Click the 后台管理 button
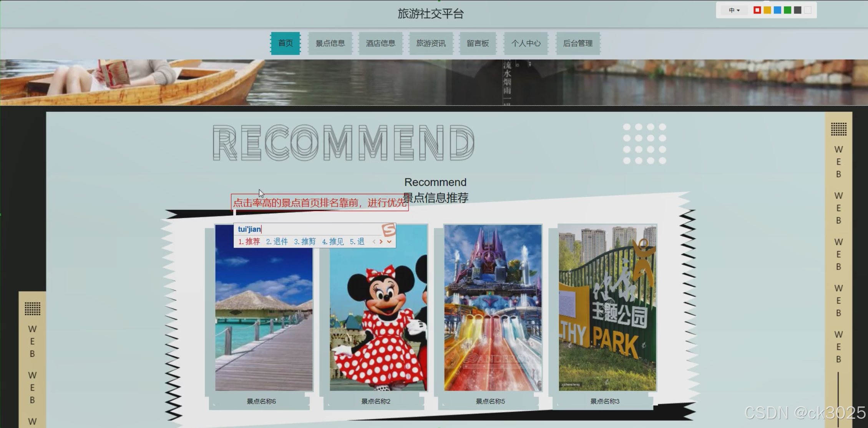Viewport: 868px width, 428px height. [x=578, y=43]
